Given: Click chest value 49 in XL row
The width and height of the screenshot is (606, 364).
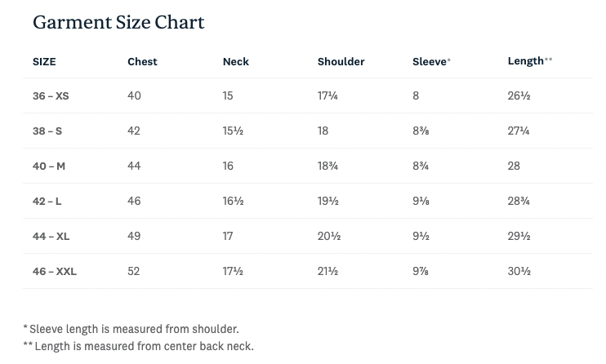Looking at the screenshot, I should (134, 237).
